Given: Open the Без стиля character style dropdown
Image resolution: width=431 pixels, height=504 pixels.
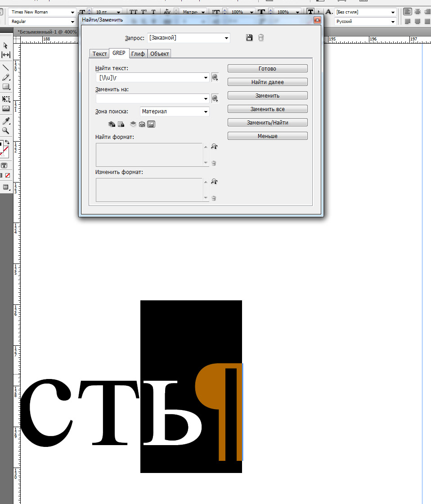Looking at the screenshot, I should coord(393,12).
